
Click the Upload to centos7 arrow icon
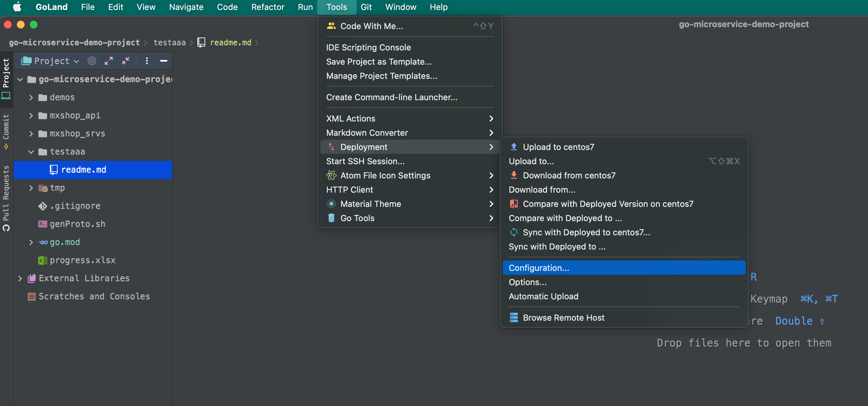tap(514, 147)
